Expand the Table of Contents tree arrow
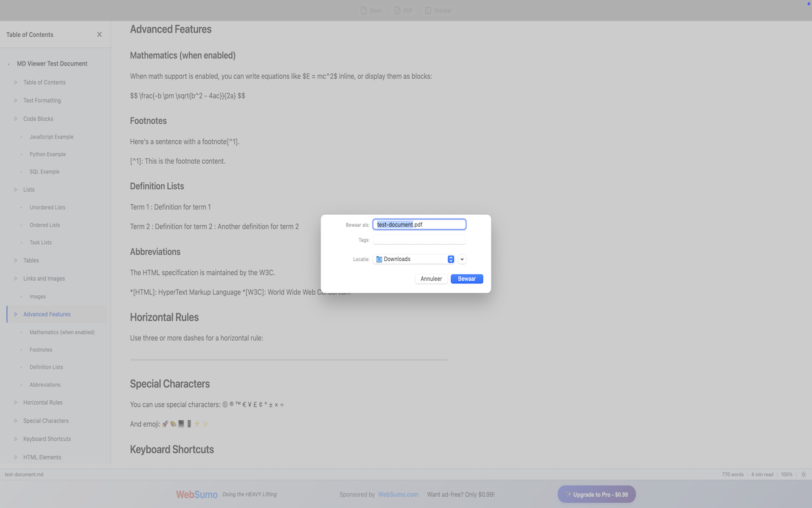 (16, 82)
